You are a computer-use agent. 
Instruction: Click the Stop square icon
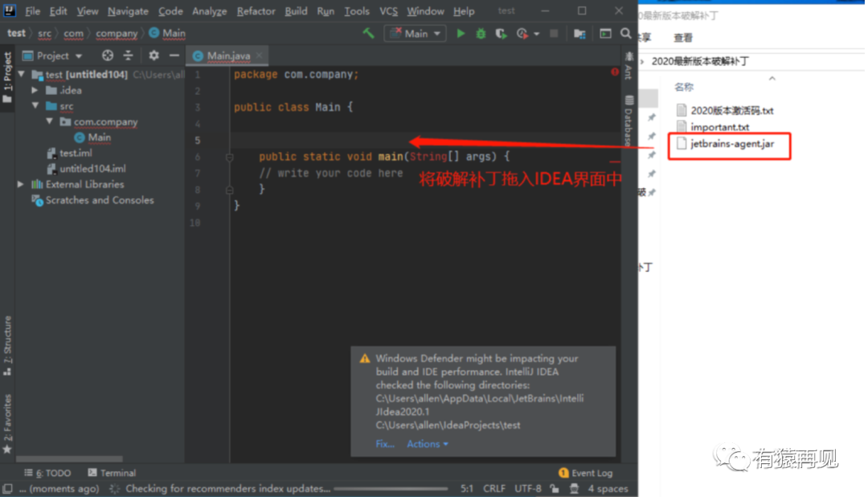554,34
